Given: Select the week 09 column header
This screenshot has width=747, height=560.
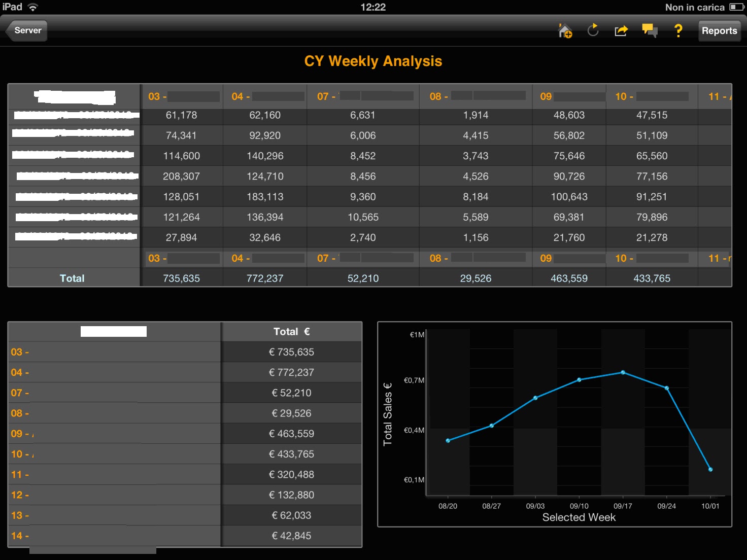Looking at the screenshot, I should [568, 96].
